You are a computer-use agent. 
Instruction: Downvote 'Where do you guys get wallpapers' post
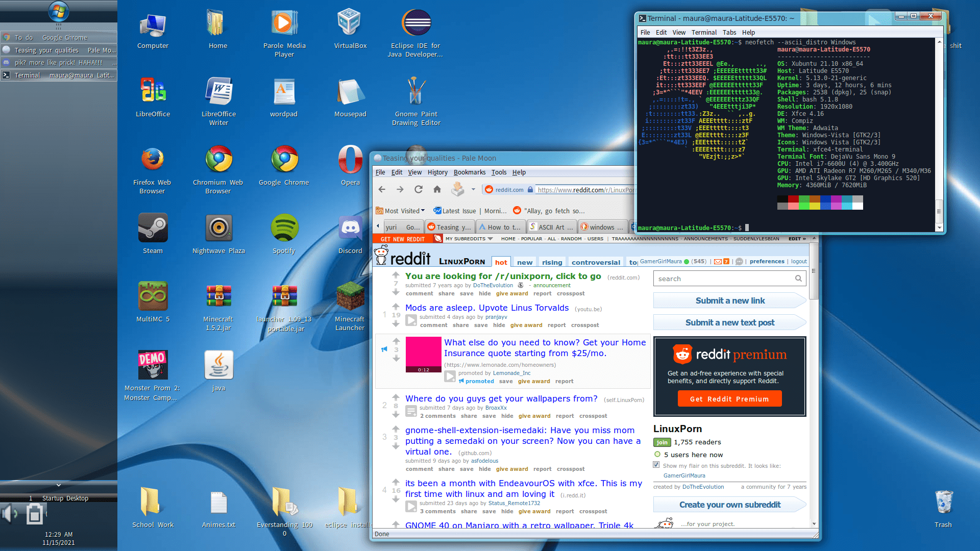[396, 415]
